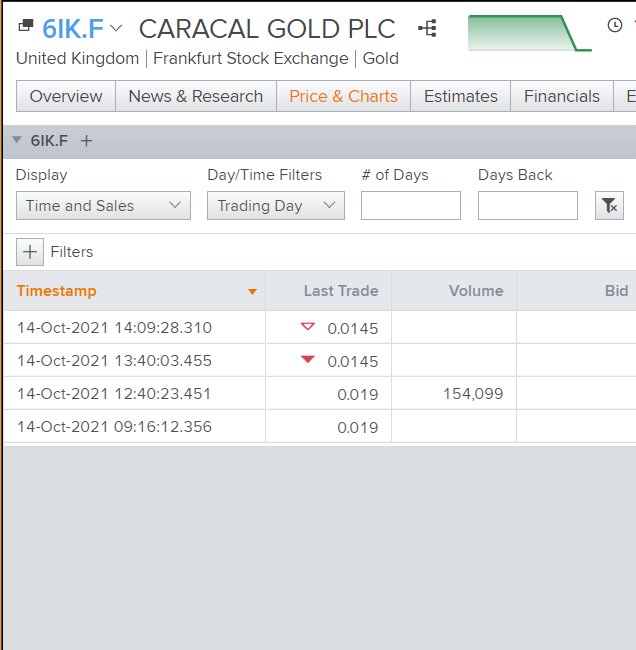Click the window stack icon beside 6IK.F
The width and height of the screenshot is (636, 650).
[26, 25]
